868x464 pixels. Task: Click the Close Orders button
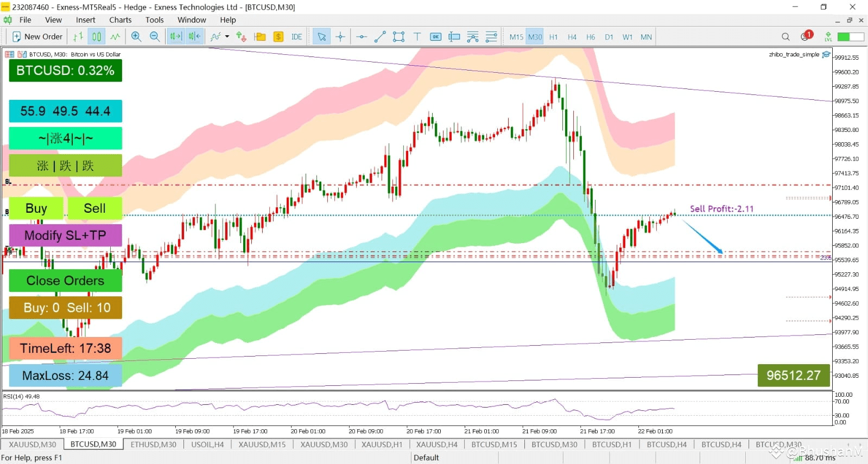pos(66,281)
